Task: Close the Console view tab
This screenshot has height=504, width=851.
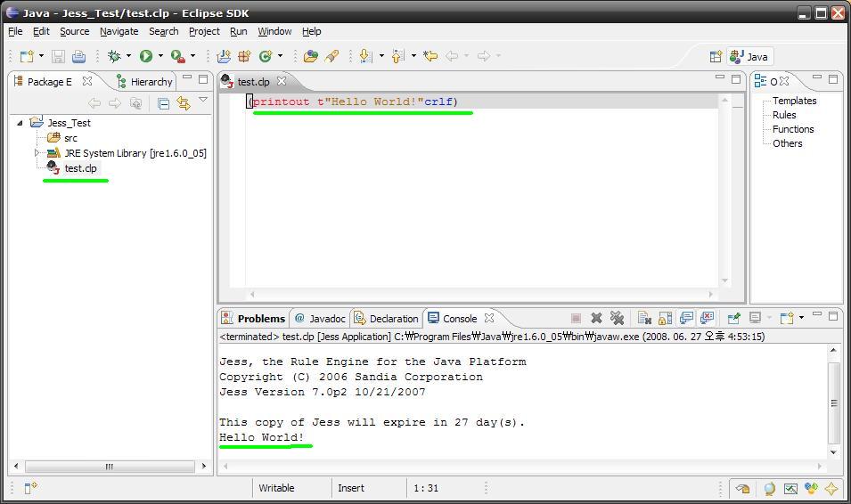Action: pyautogui.click(x=489, y=318)
